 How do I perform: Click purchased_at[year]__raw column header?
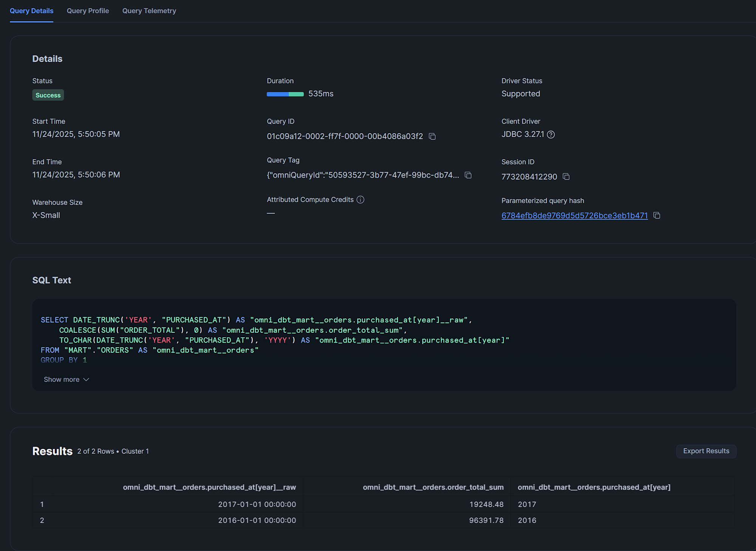[x=209, y=487]
